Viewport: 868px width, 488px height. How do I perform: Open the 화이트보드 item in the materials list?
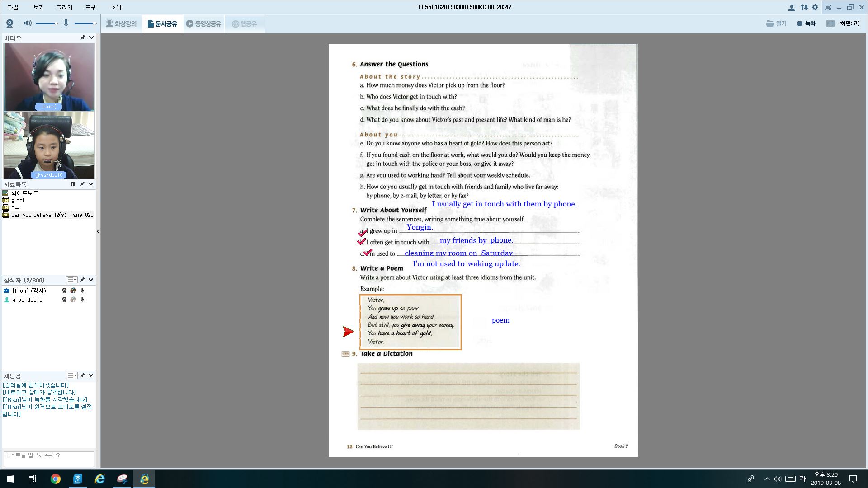(24, 193)
